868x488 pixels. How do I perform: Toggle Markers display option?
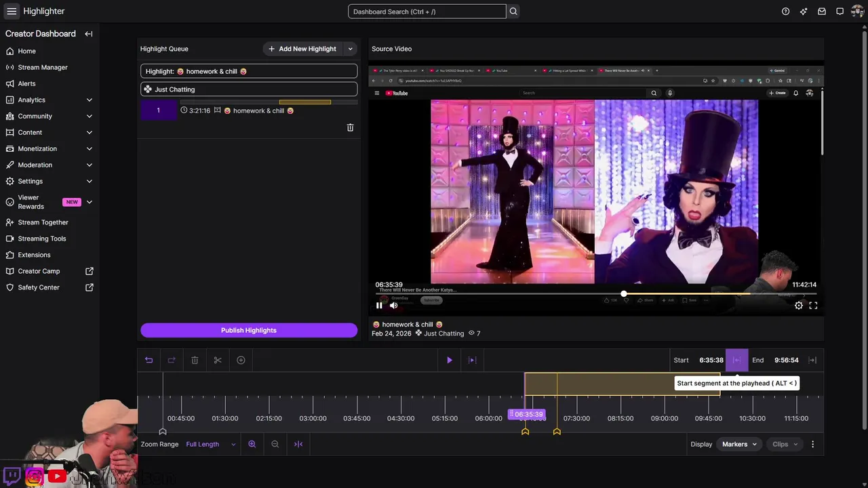tap(739, 444)
